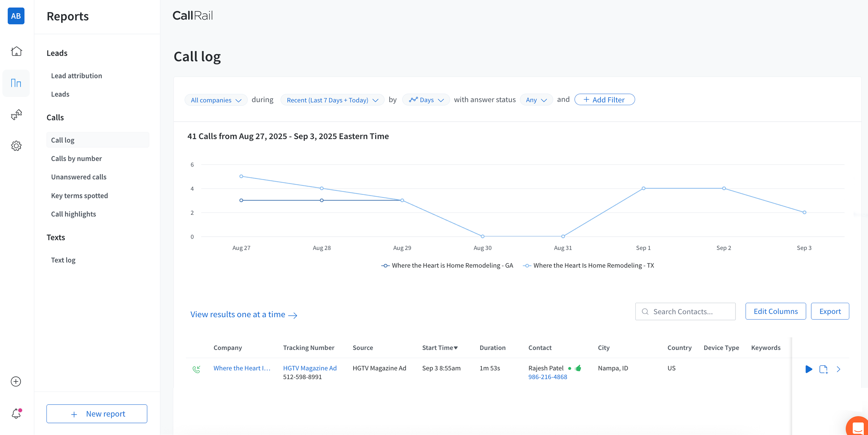Viewport: 868px width, 435px height.
Task: Open the integrations puzzle icon
Action: pyautogui.click(x=16, y=115)
